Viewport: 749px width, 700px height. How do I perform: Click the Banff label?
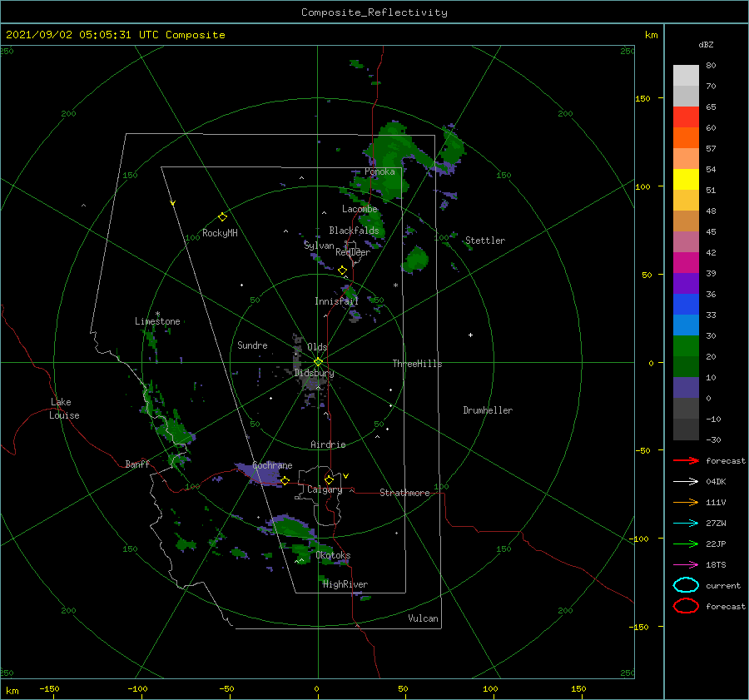[137, 464]
